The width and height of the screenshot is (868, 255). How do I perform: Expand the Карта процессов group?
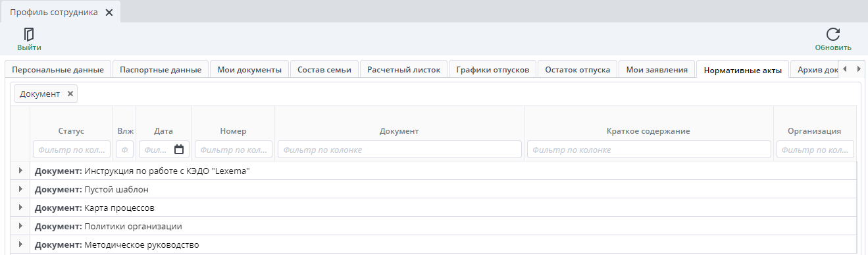tap(20, 208)
